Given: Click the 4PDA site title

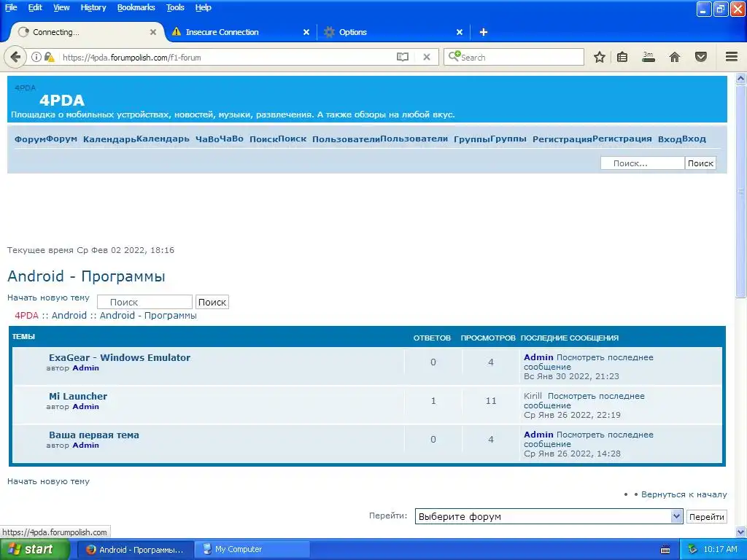Looking at the screenshot, I should pyautogui.click(x=62, y=100).
